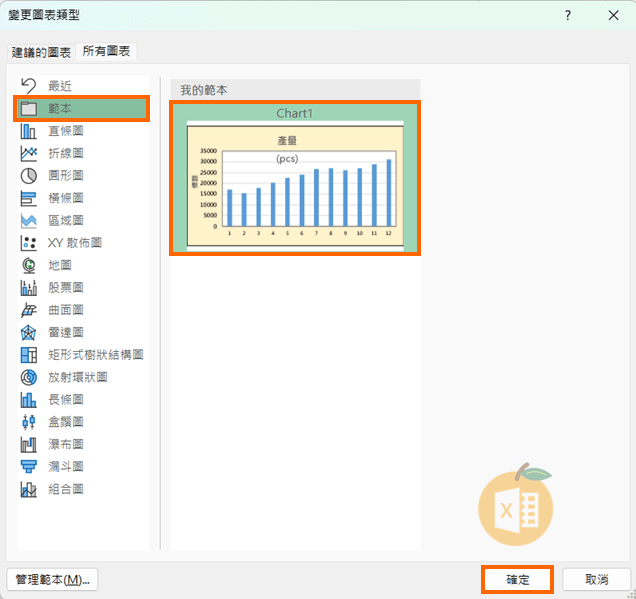Pick the 雷達圖 radar chart icon
636x599 pixels.
coord(29,332)
